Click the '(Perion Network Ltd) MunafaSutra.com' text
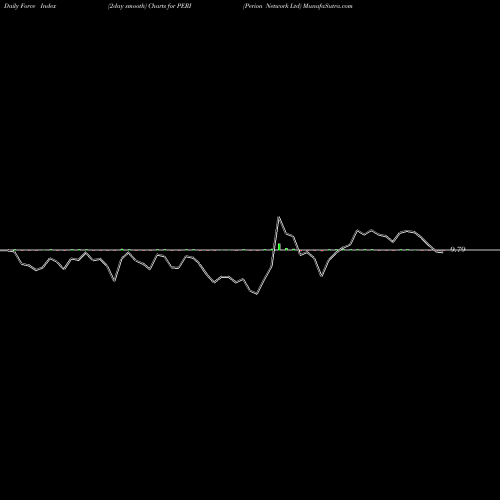500x500 pixels. pos(298,6)
